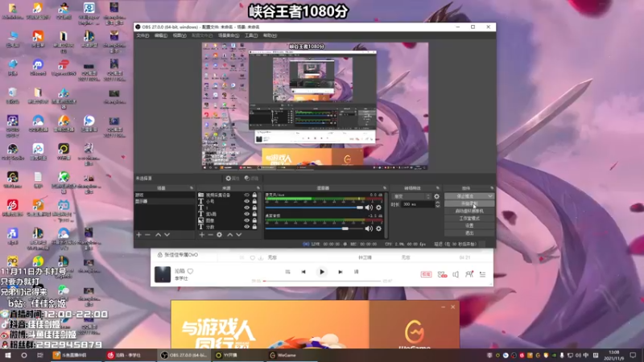This screenshot has width=644, height=362.
Task: Open the 文件 menu
Action: (142, 35)
